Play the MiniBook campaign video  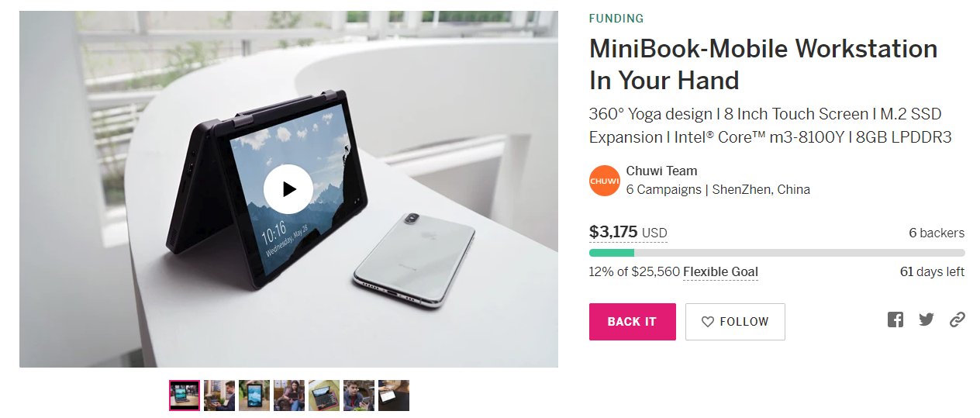288,188
